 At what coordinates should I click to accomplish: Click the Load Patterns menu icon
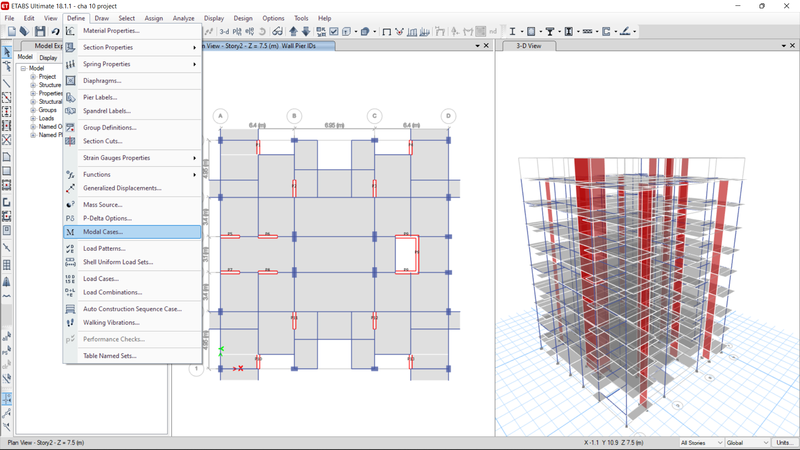[x=70, y=248]
